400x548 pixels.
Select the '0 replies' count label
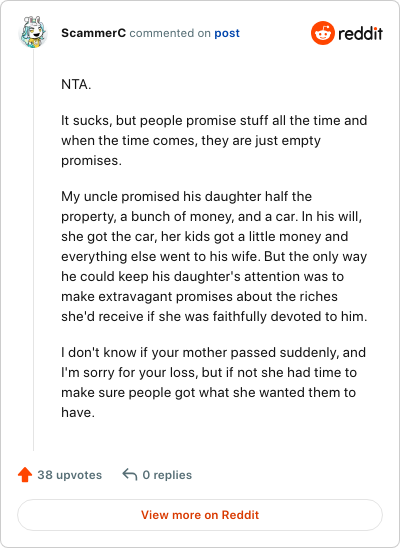[x=167, y=475]
